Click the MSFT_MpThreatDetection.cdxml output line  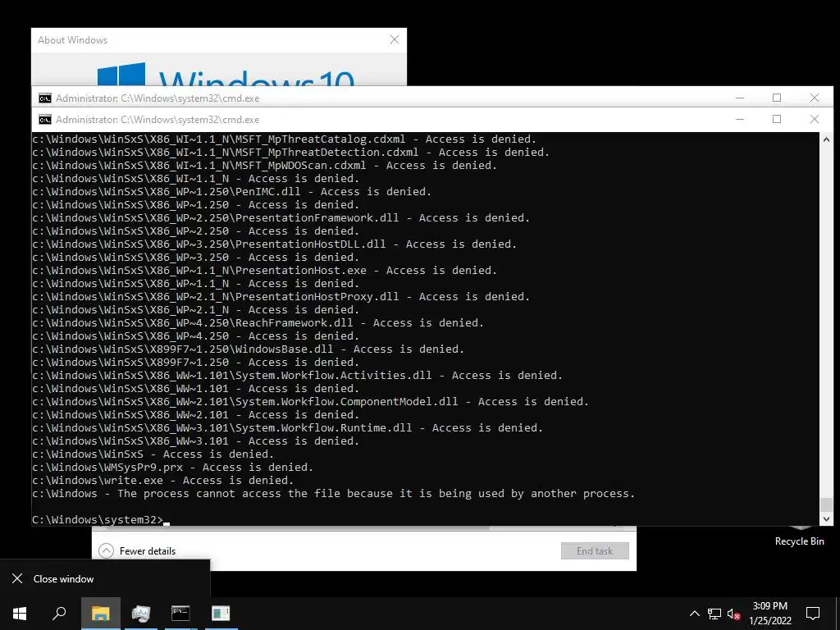tap(291, 152)
